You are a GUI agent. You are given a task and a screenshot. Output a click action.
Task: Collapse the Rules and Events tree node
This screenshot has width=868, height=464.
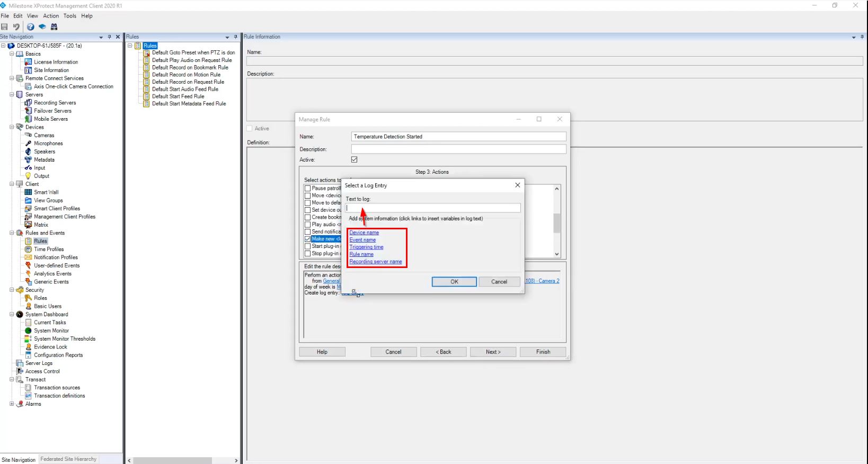(12, 233)
